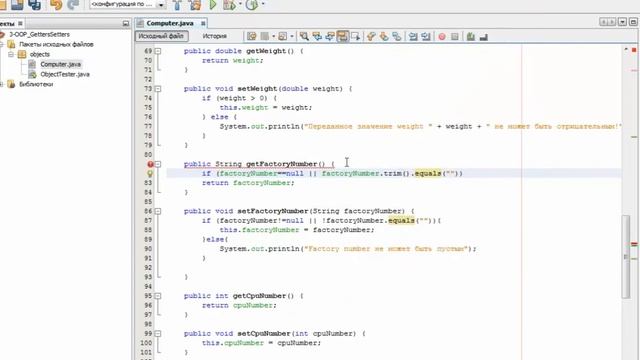Click the Redo arrow in the main toolbar
This screenshot has width=640, height=360.
click(73, 5)
